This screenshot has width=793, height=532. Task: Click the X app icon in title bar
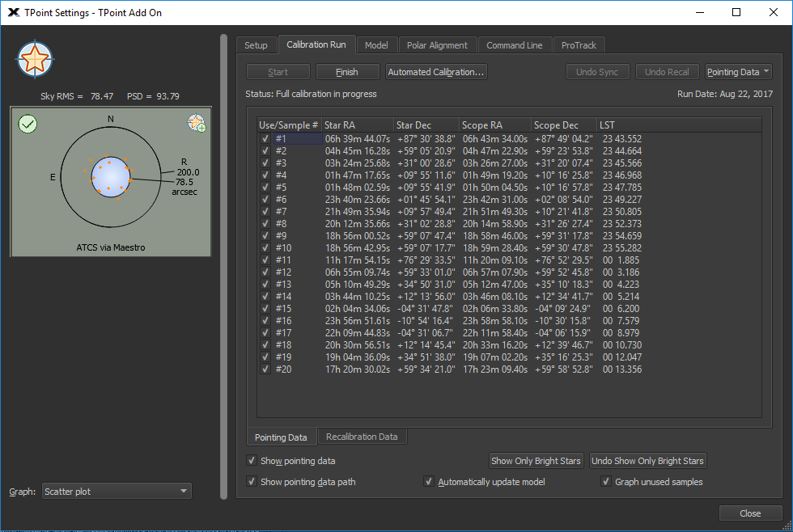pos(14,13)
